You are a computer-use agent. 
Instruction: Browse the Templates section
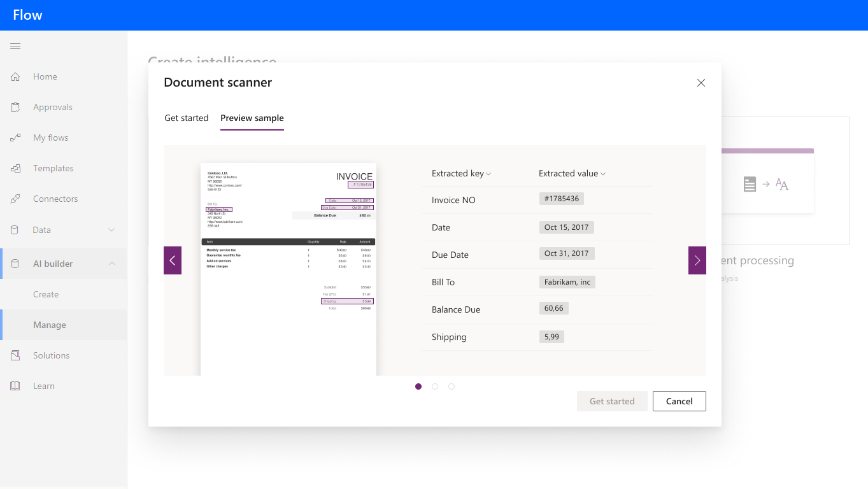pos(53,168)
